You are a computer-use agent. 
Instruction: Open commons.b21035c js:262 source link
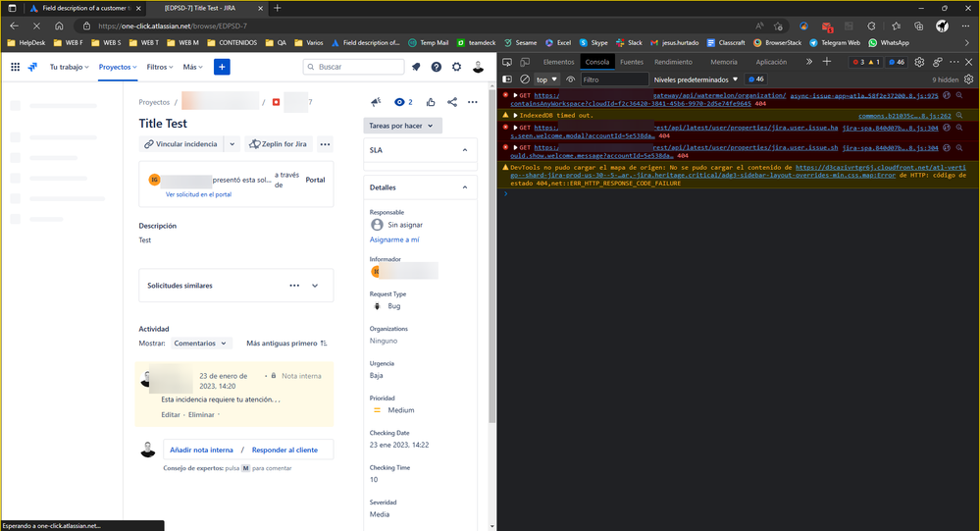pyautogui.click(x=904, y=116)
